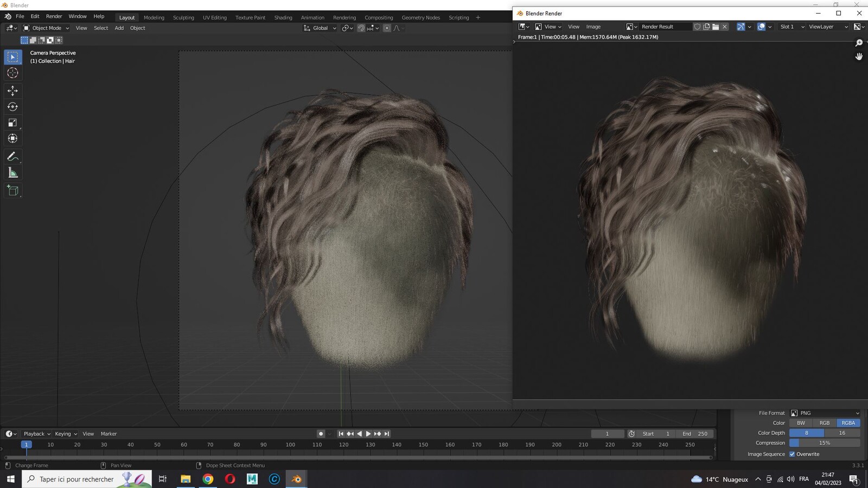Image resolution: width=868 pixels, height=488 pixels.
Task: Pick the Measure ruler tool
Action: (12, 173)
